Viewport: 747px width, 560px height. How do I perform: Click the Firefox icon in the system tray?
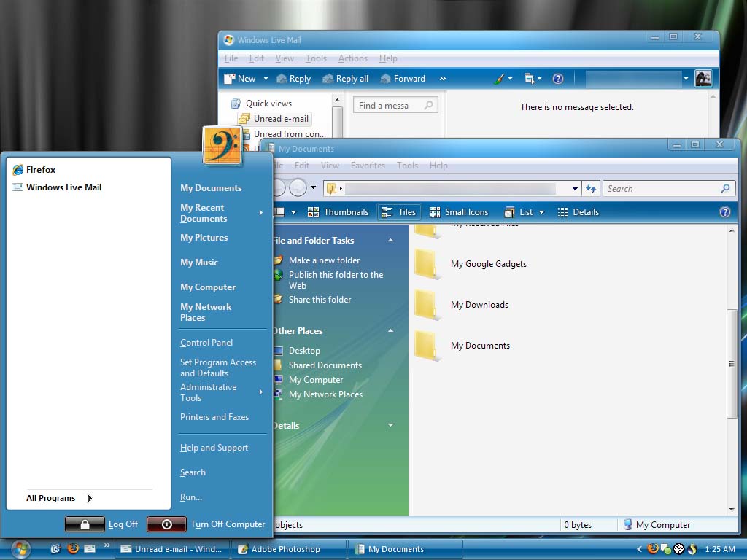click(x=652, y=549)
